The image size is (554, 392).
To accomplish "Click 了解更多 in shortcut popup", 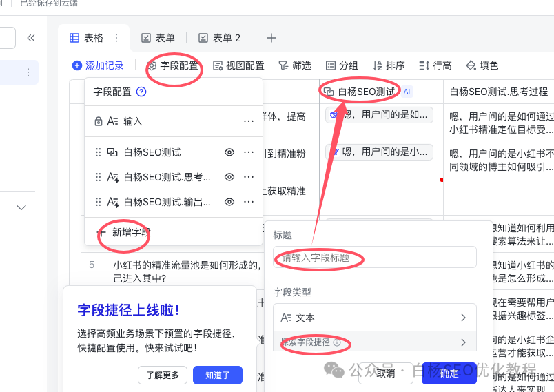I will [x=163, y=375].
